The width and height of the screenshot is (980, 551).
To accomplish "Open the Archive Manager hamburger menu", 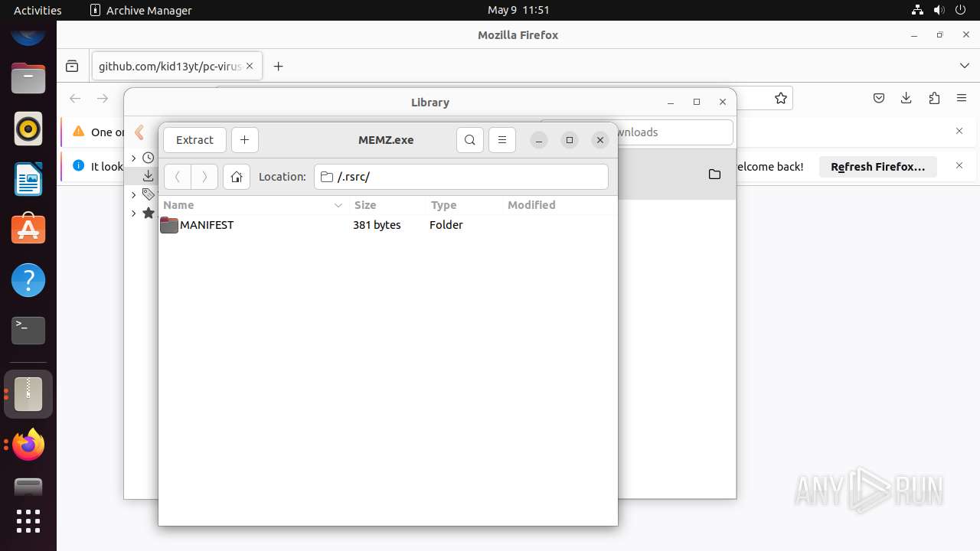I will tap(502, 140).
